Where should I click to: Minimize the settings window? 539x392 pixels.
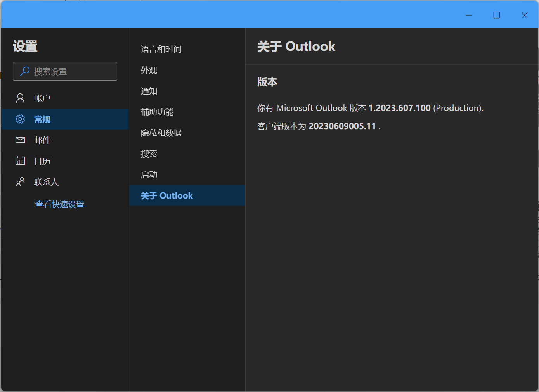click(469, 15)
